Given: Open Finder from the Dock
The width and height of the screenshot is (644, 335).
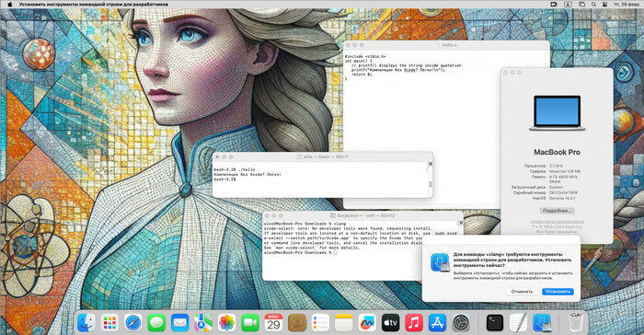Looking at the screenshot, I should (86, 323).
